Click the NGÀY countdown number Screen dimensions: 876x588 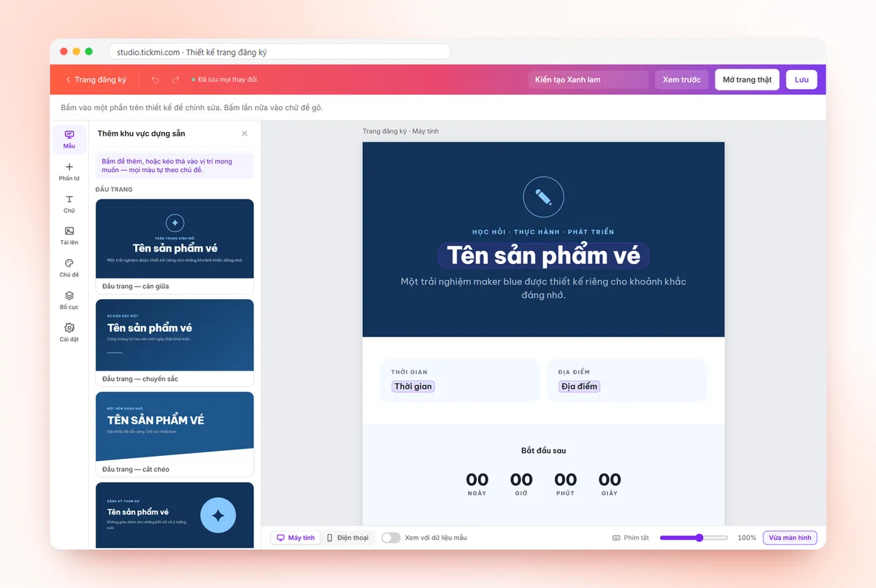click(477, 479)
